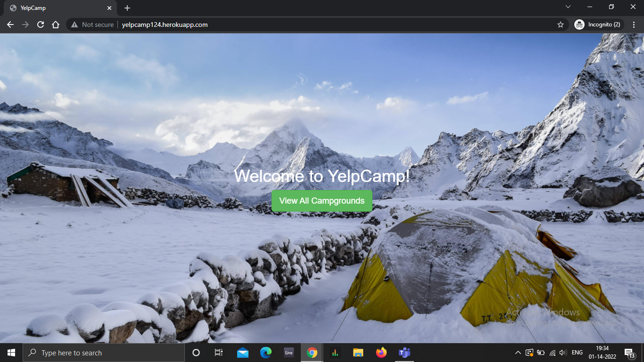This screenshot has height=362, width=644.
Task: Reload the YelpCamp page
Action: click(41, 25)
